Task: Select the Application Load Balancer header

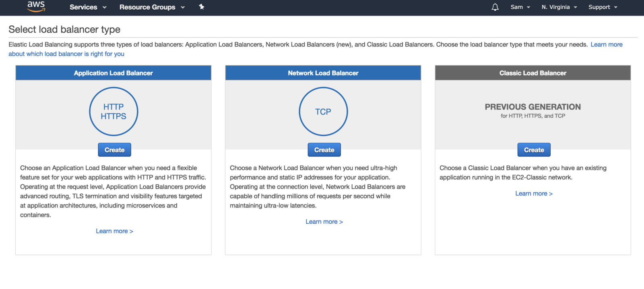Action: point(114,73)
